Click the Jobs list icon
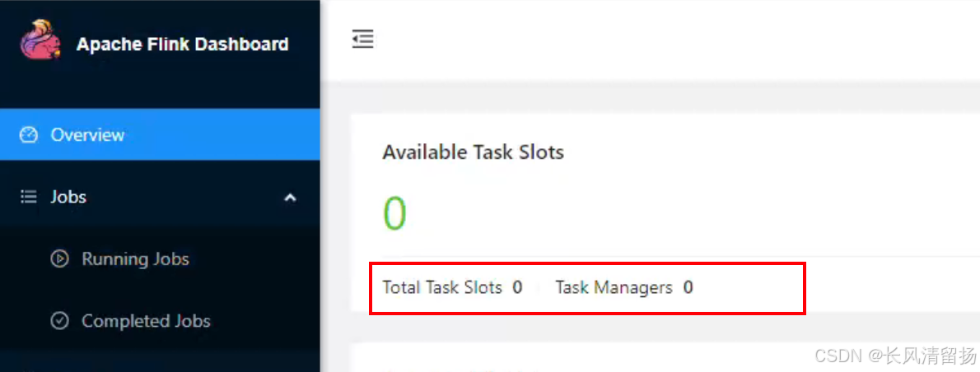Image resolution: width=980 pixels, height=372 pixels. [x=29, y=198]
